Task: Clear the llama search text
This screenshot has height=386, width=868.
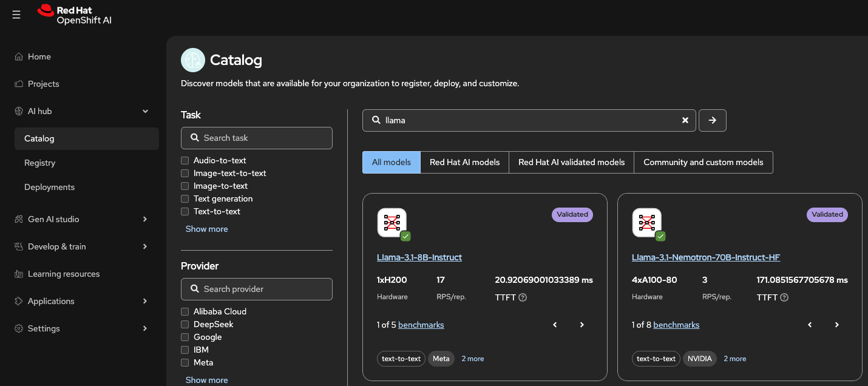Action: click(685, 120)
